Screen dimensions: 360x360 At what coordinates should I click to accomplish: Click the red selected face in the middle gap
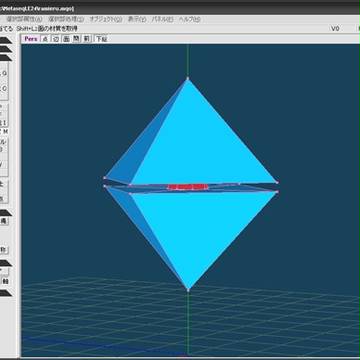(x=188, y=187)
